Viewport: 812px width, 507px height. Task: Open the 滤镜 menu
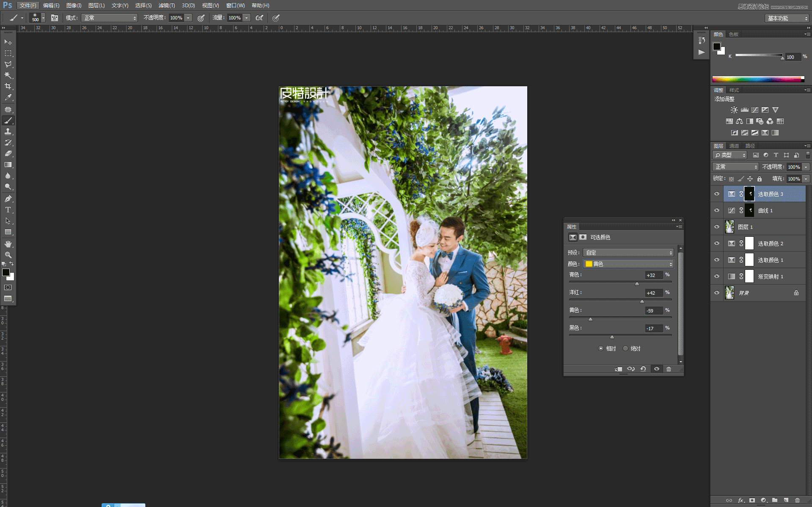(x=166, y=5)
